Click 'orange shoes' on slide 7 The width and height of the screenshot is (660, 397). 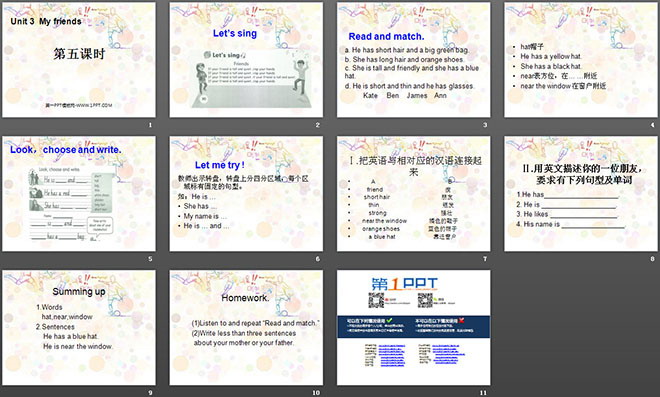(381, 229)
